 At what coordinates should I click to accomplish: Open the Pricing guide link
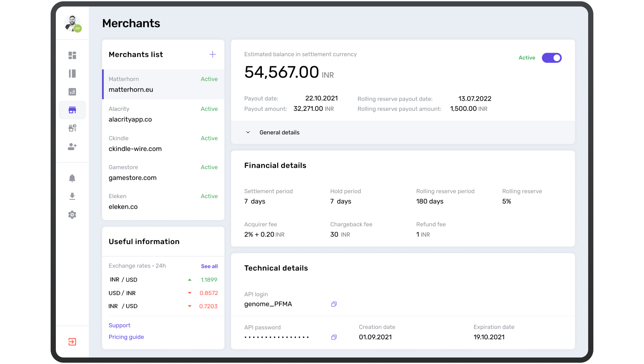[x=126, y=337]
